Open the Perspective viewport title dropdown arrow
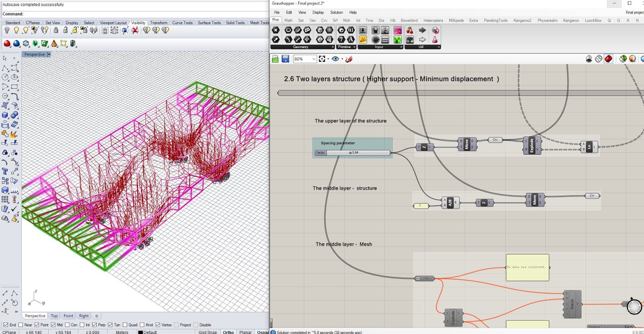Viewport: 644px width, 334px height. pyautogui.click(x=49, y=54)
